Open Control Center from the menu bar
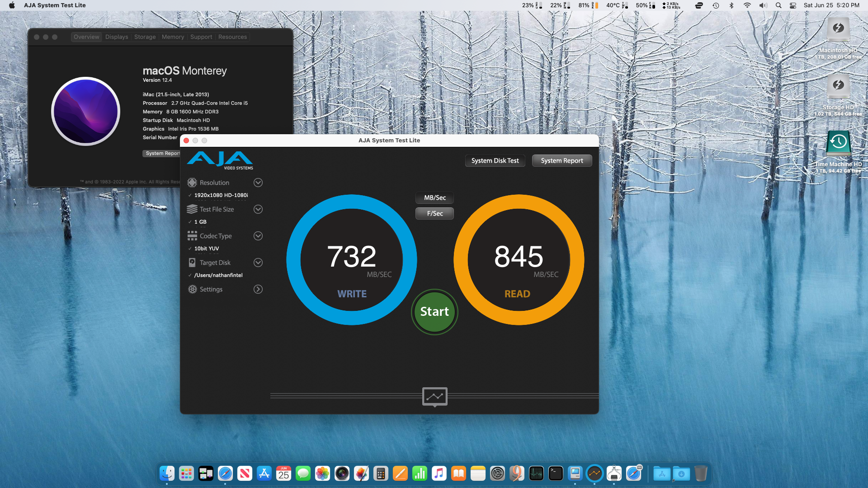Screen dimensions: 868x488 click(793, 5)
